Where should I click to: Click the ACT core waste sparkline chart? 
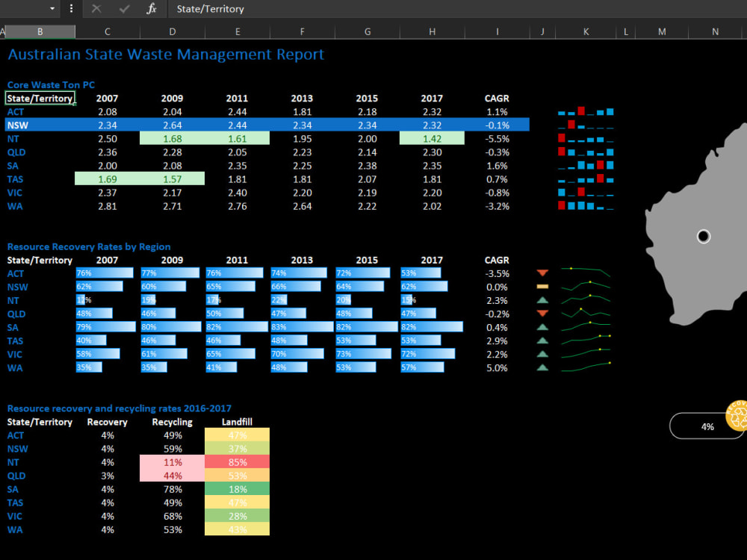click(586, 111)
